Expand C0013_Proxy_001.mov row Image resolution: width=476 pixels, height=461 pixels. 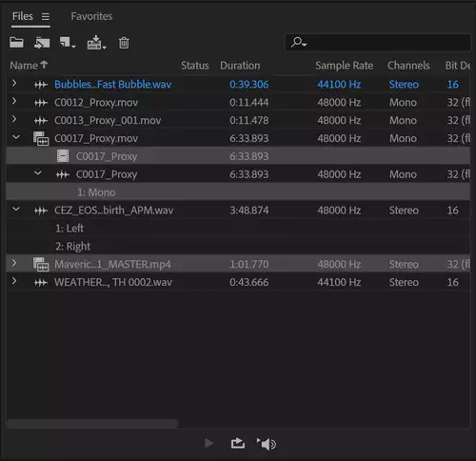[x=14, y=119]
